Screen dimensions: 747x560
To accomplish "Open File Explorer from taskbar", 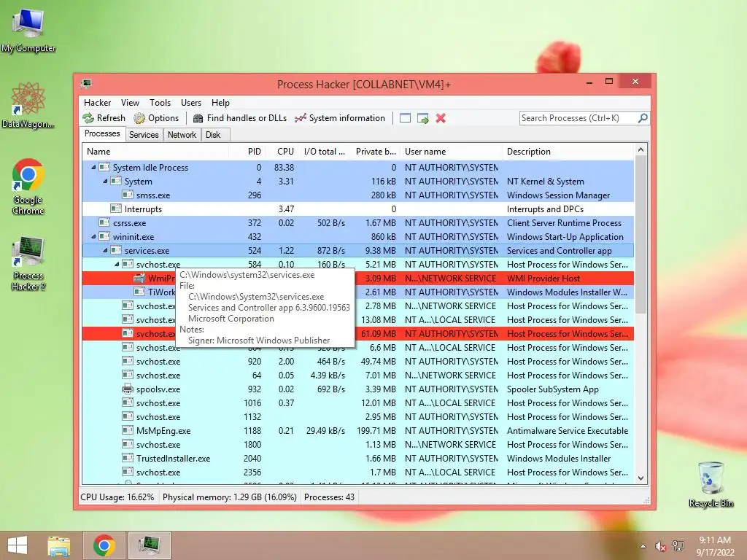I will (x=58, y=545).
